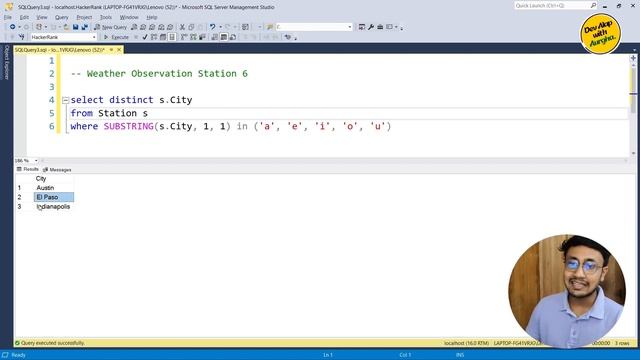This screenshot has height=360, width=640.
Task: Click the pin icon on SQLQuery3.sql tab
Action: click(x=111, y=50)
